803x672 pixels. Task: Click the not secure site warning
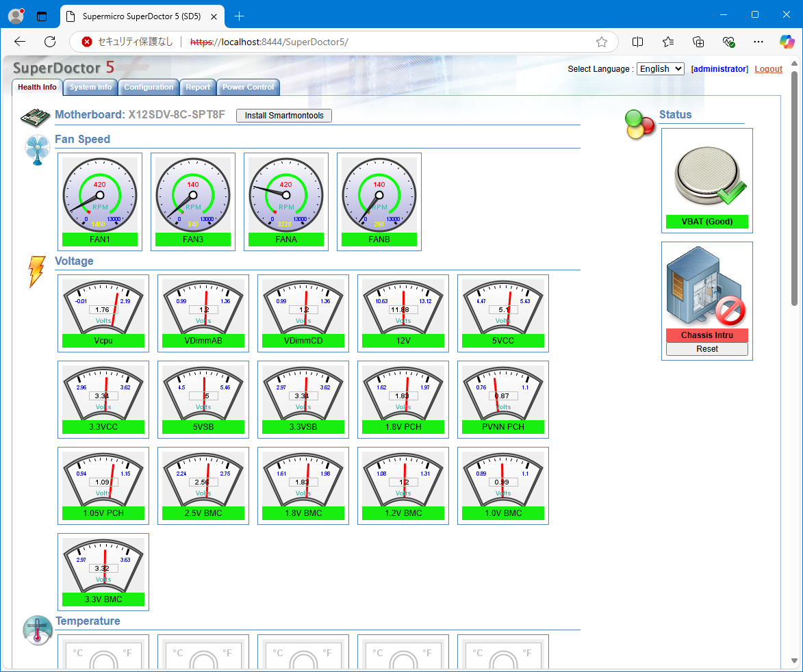click(x=127, y=42)
